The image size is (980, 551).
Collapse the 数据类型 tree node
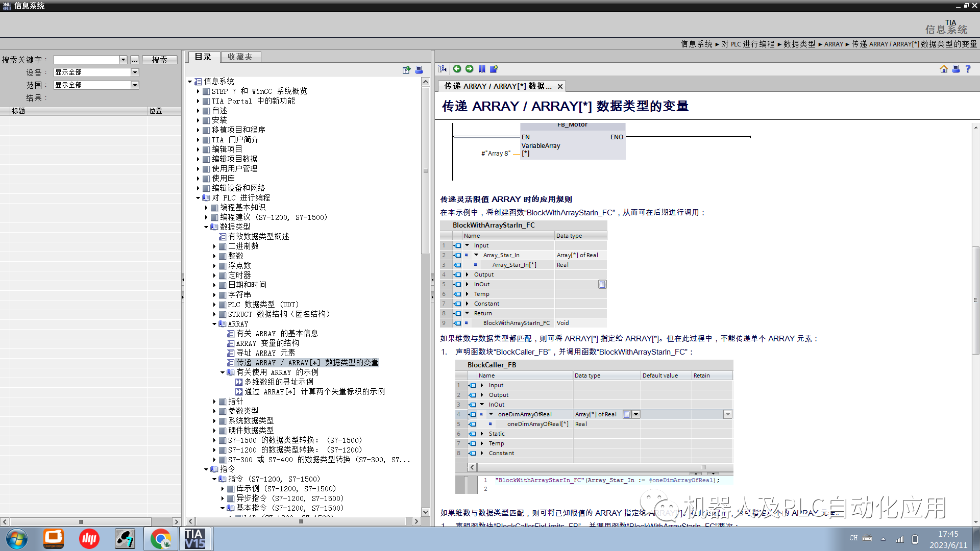click(206, 227)
